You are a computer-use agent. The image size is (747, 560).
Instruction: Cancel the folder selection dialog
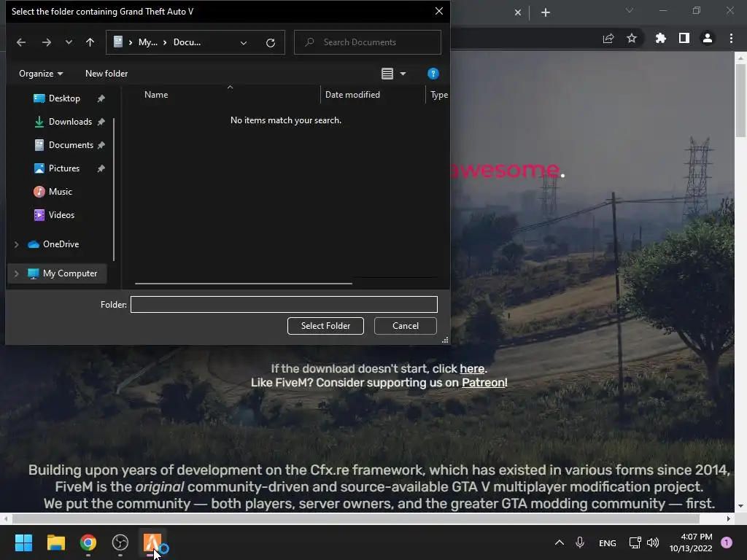tap(406, 326)
